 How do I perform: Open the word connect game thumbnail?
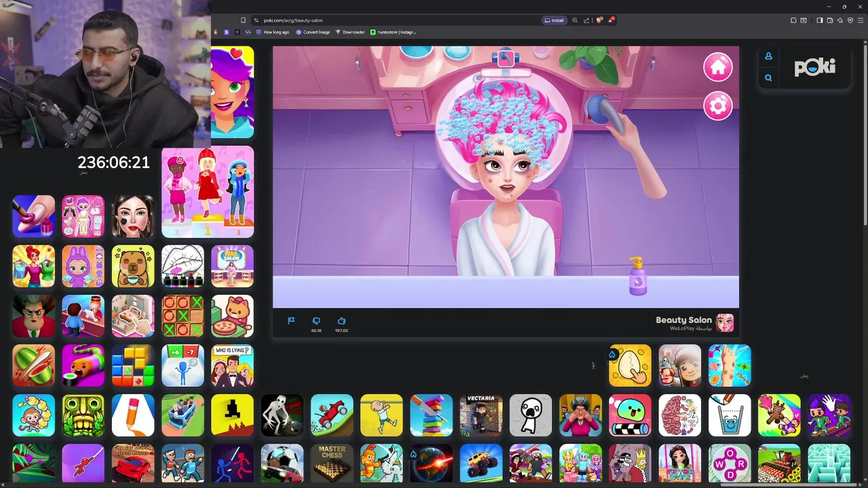pos(730,463)
